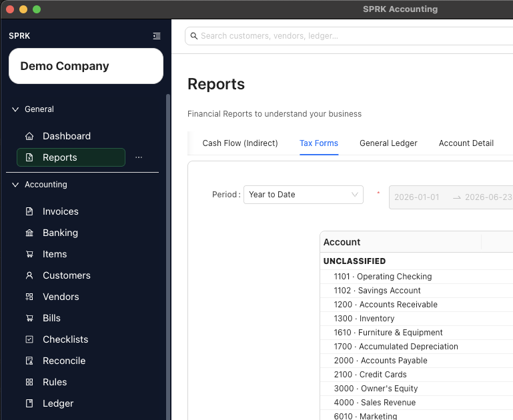Select the Customers person icon

tap(29, 275)
